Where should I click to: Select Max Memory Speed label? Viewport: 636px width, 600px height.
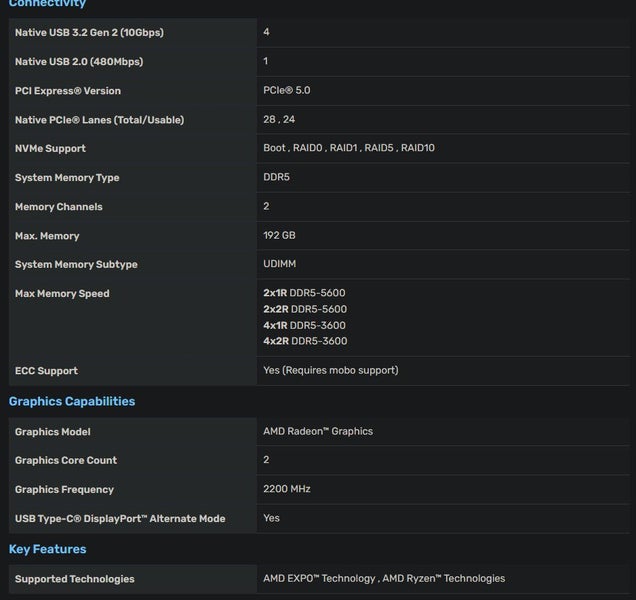point(62,294)
